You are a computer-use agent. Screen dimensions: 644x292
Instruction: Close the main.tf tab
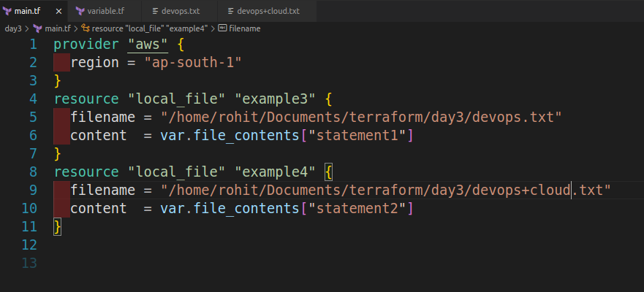point(58,11)
